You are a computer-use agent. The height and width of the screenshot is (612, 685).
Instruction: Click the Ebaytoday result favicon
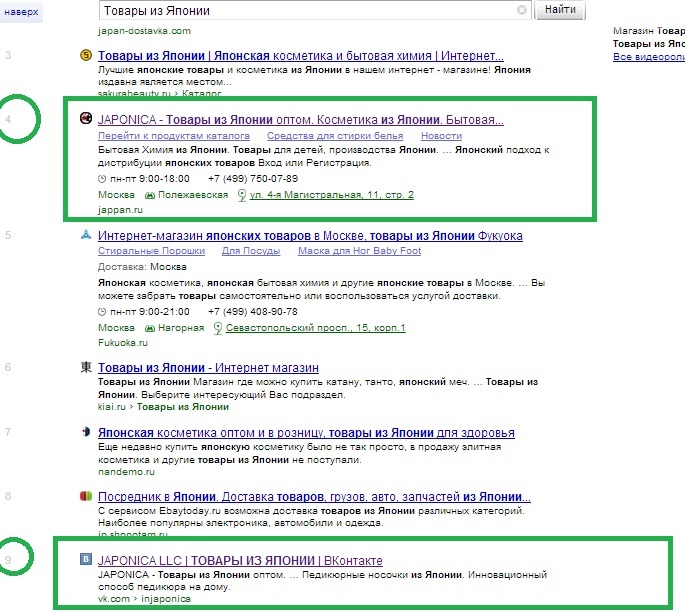click(x=86, y=496)
